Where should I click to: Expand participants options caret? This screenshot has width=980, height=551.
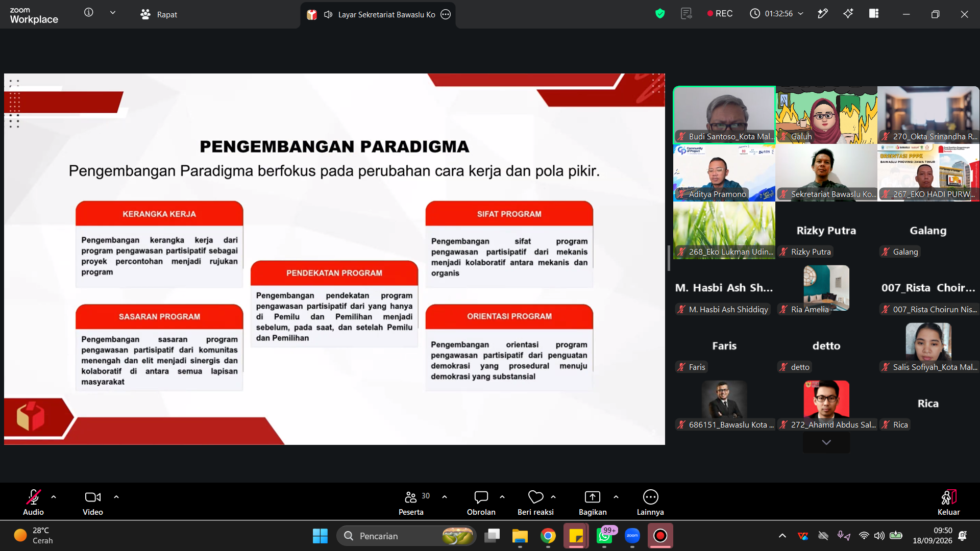[x=445, y=497]
